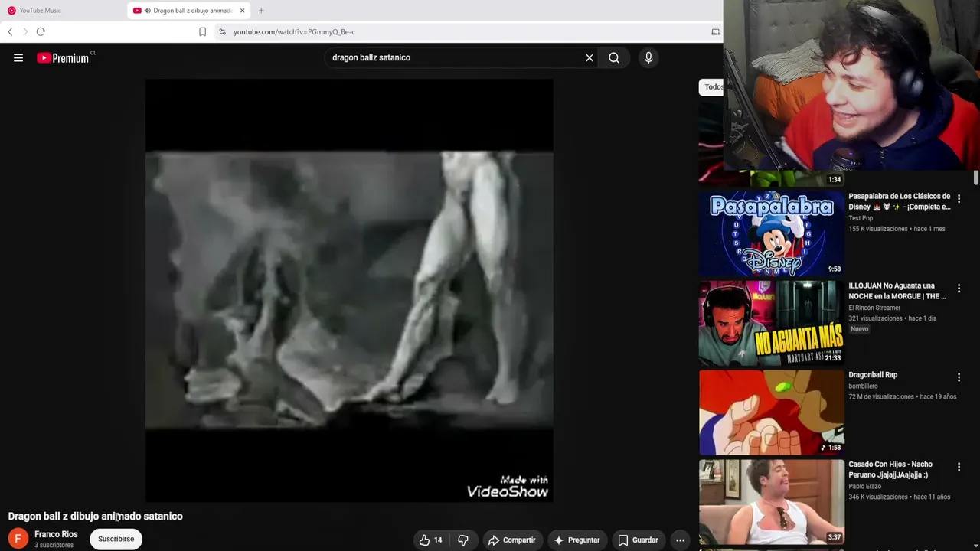Viewport: 980px width, 551px height.
Task: Open Pasapalabra de Los Clásicos title link
Action: (900, 201)
